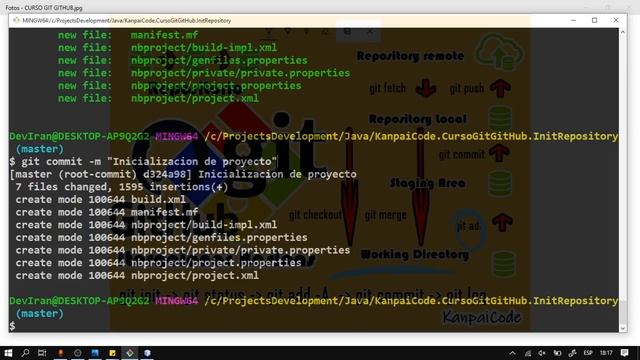Click the terminal scrollbar up arrow
Image resolution: width=640 pixels, height=360 pixels.
click(x=623, y=32)
